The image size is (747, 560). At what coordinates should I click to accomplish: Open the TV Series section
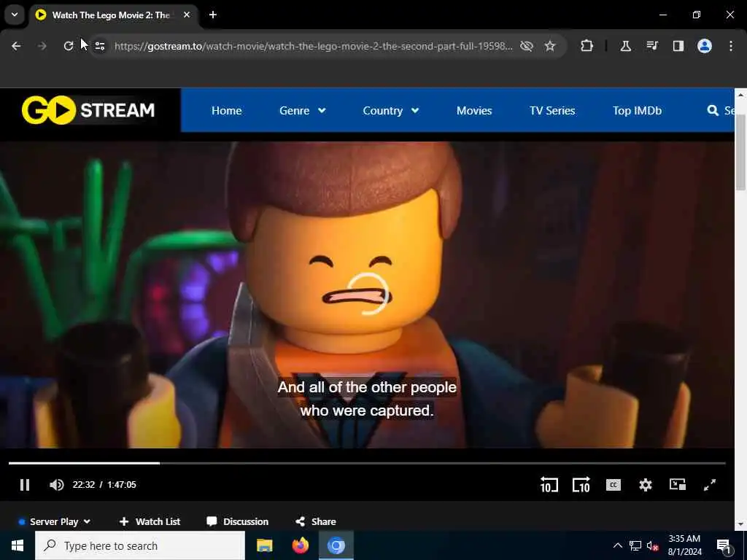point(552,111)
